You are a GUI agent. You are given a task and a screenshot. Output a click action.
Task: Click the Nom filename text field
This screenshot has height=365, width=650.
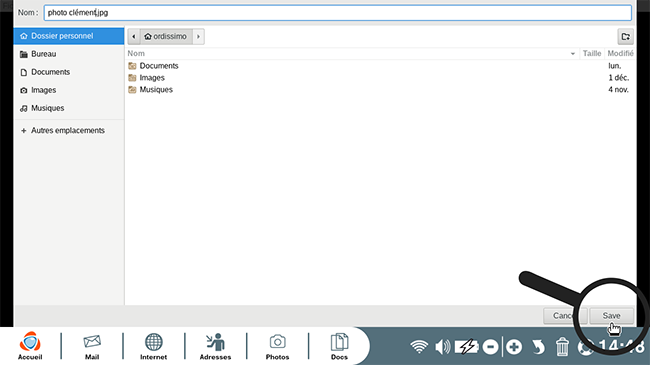coord(337,12)
